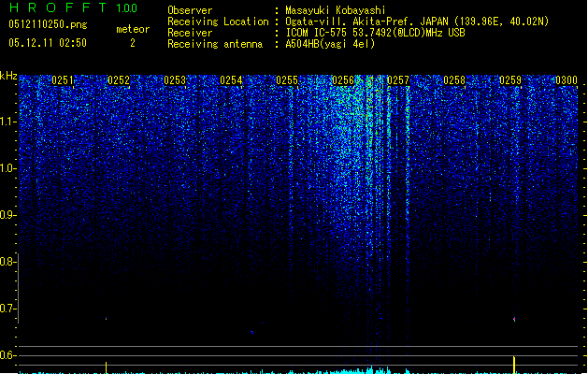Click the kHz axis unit label

point(8,76)
